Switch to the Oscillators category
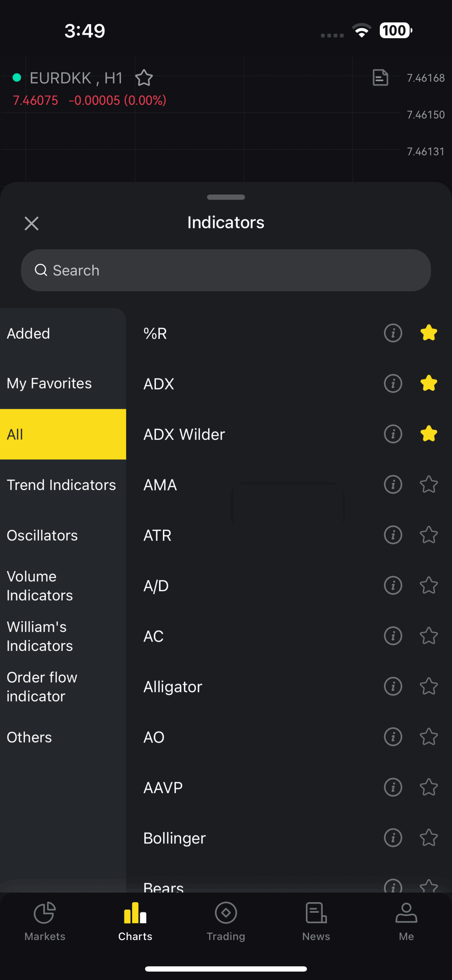 pyautogui.click(x=42, y=535)
